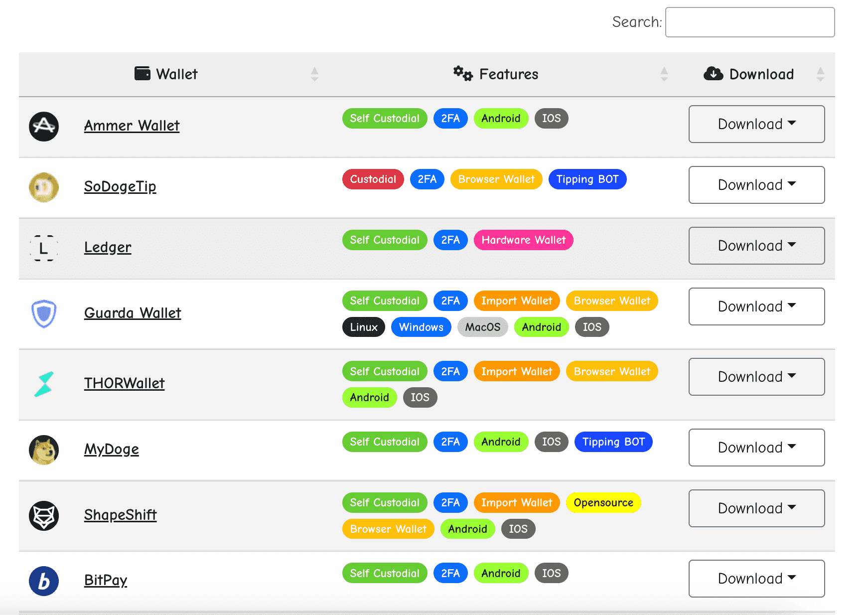868x615 pixels.
Task: Open the Ledger link
Action: tap(108, 247)
